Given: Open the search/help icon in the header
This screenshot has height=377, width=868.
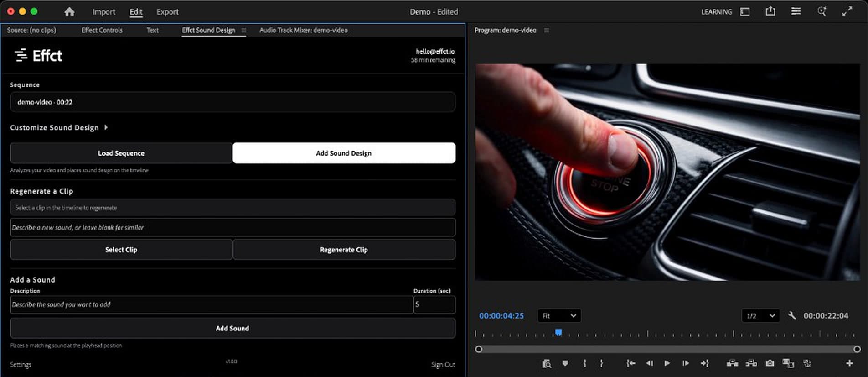Looking at the screenshot, I should point(822,11).
